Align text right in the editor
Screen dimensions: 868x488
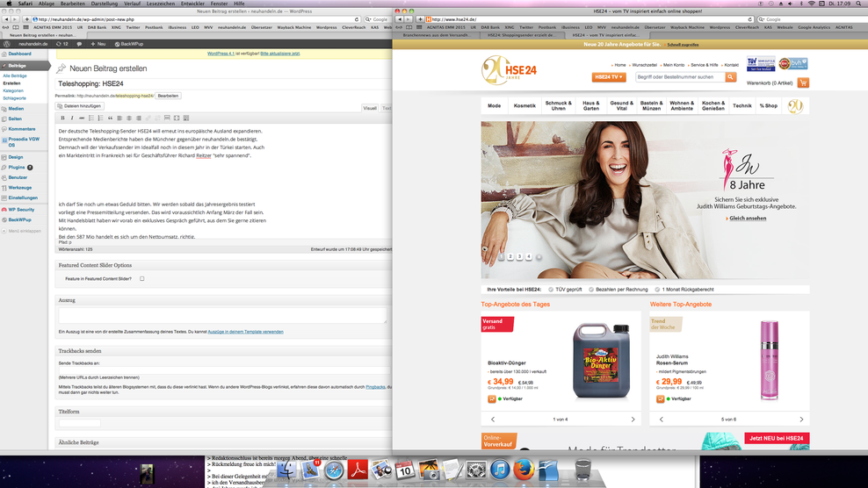(139, 118)
